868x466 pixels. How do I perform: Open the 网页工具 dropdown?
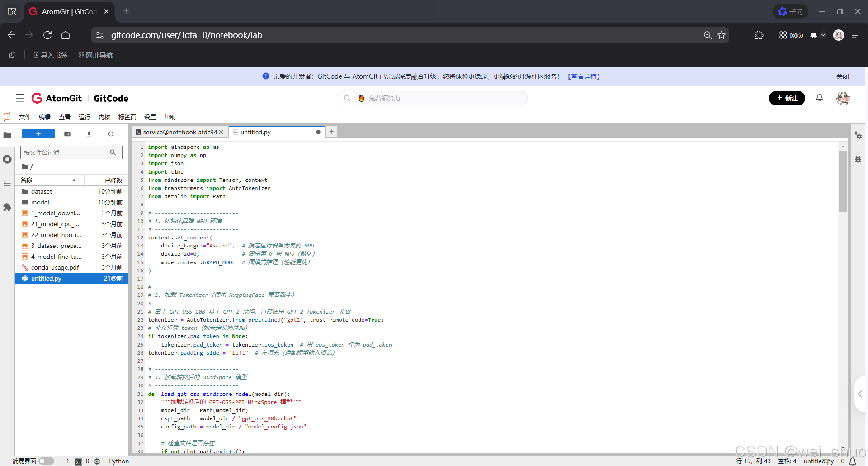pos(802,35)
